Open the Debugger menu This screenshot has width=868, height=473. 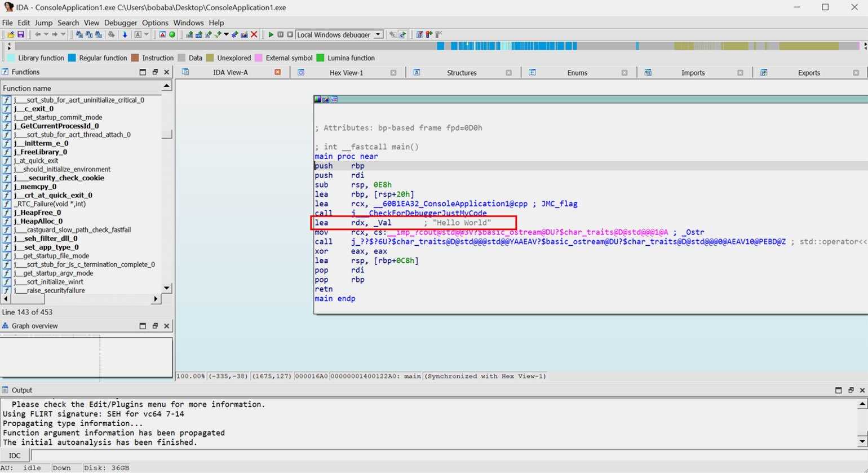tap(121, 23)
